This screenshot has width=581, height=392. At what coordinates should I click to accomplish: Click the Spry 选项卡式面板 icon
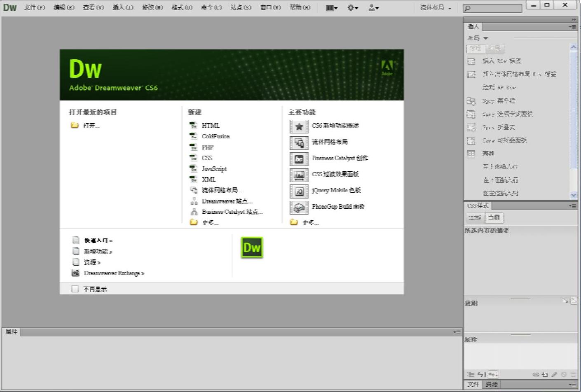[471, 114]
